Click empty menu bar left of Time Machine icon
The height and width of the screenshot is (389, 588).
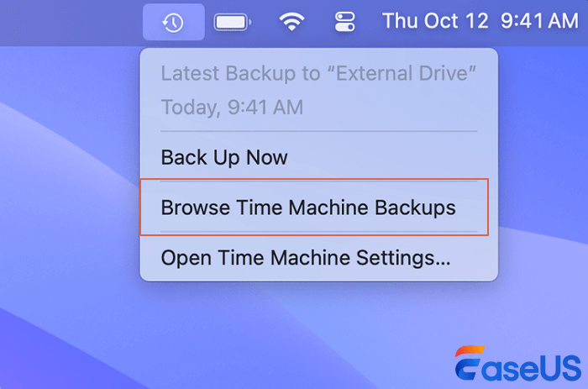click(67, 23)
